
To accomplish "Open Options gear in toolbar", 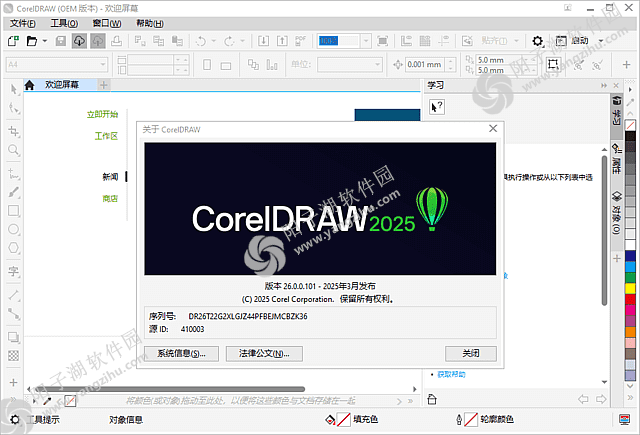I will coord(538,41).
